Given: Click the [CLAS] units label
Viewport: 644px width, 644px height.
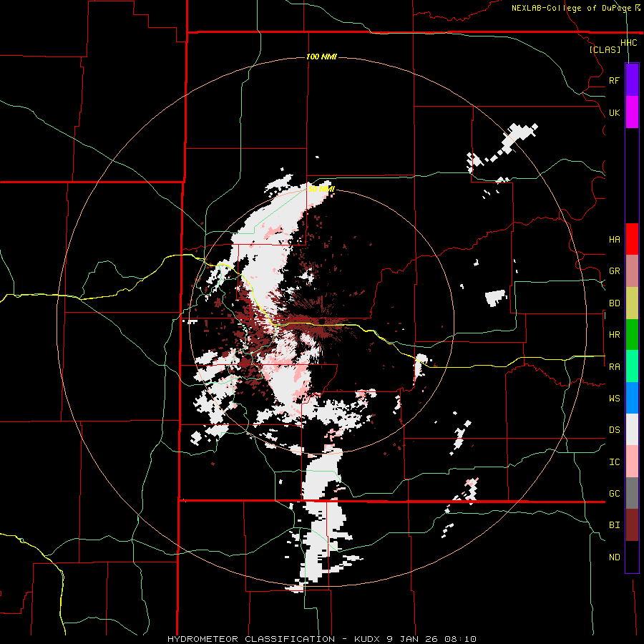Looking at the screenshot, I should click(x=605, y=49).
